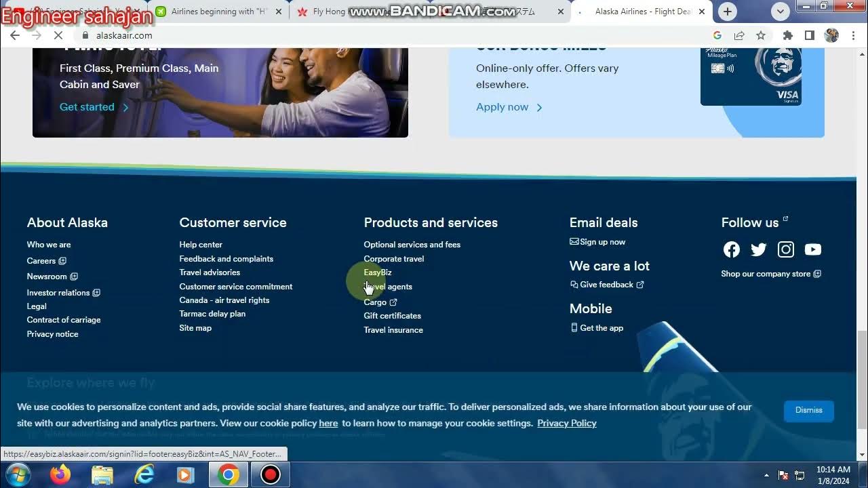Open Alaska Airlines Instagram icon
868x488 pixels.
pyautogui.click(x=785, y=250)
